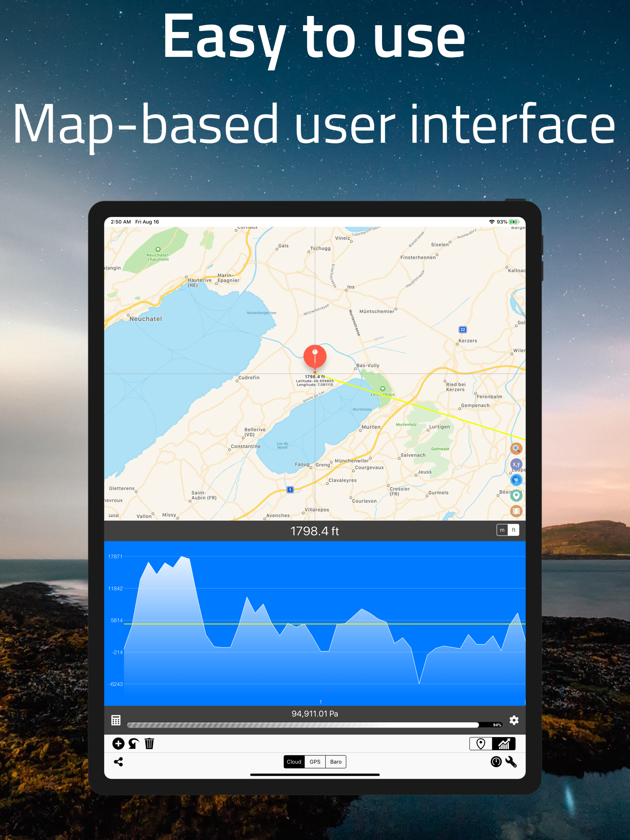Open pressure settings gear icon
The width and height of the screenshot is (630, 840).
[514, 720]
